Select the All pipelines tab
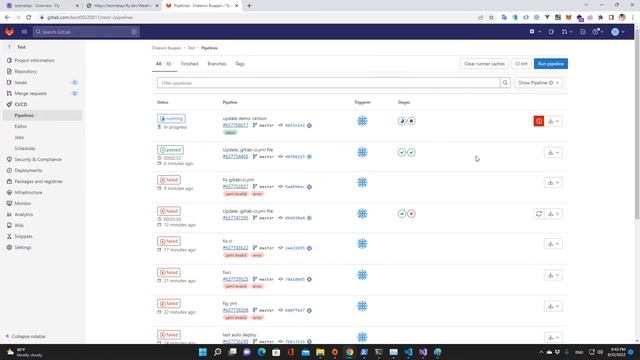Image resolution: width=640 pixels, height=360 pixels. [164, 64]
